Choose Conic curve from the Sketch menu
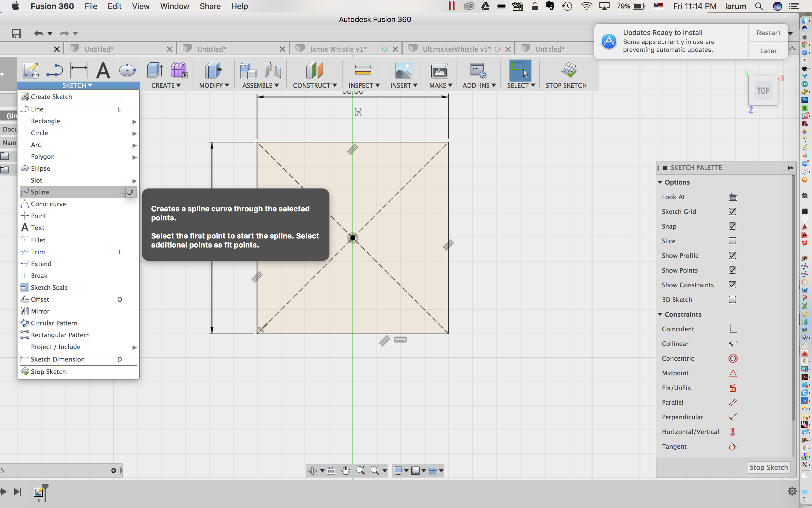The image size is (812, 508). click(x=78, y=204)
